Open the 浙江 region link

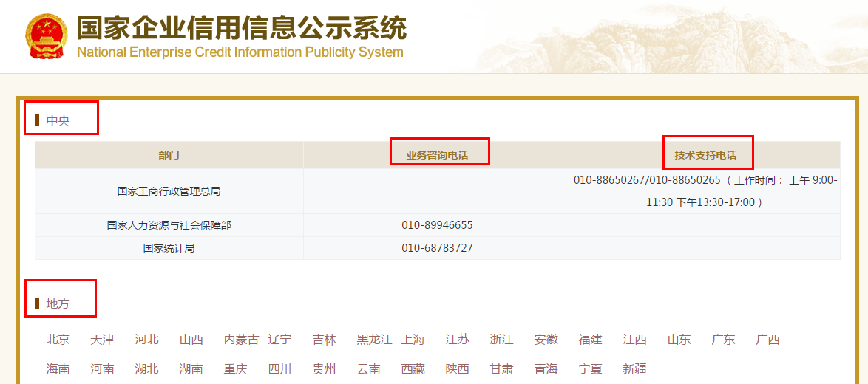501,339
